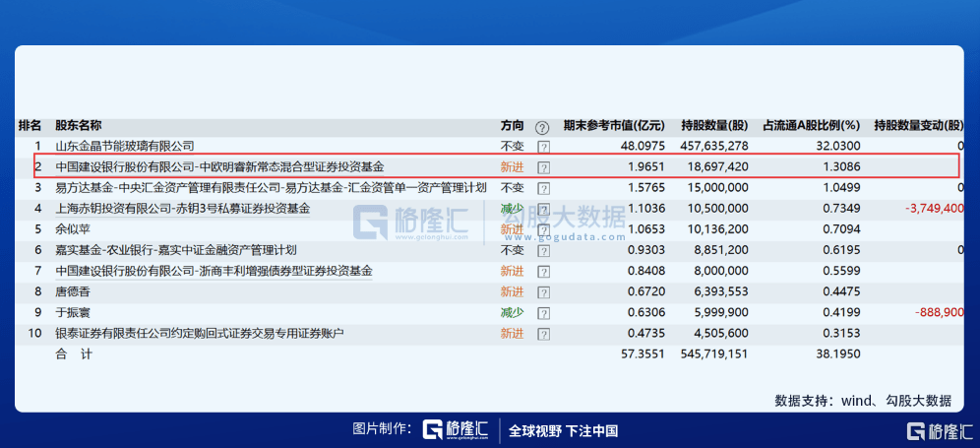
Task: Click market value 1.1036
Action: [x=645, y=209]
